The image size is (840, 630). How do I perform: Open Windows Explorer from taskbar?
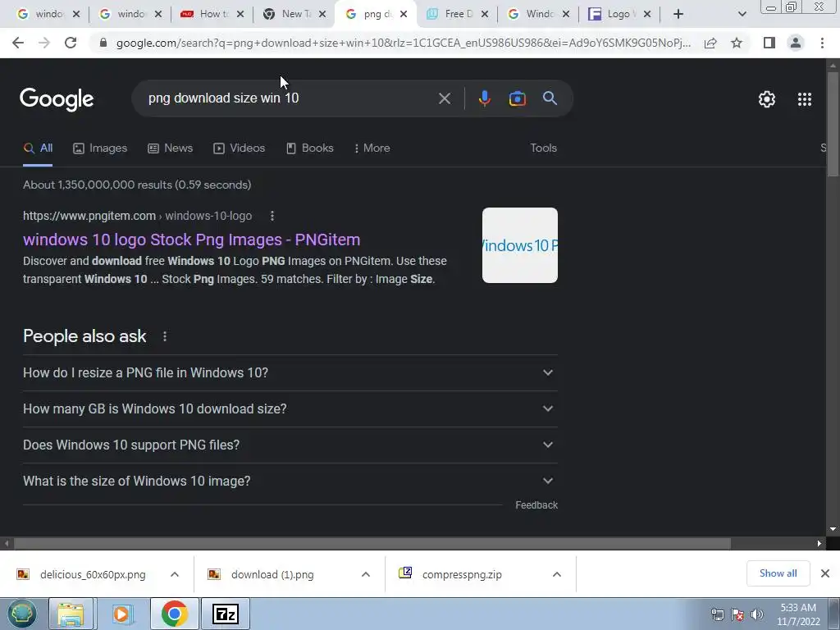pos(71,614)
